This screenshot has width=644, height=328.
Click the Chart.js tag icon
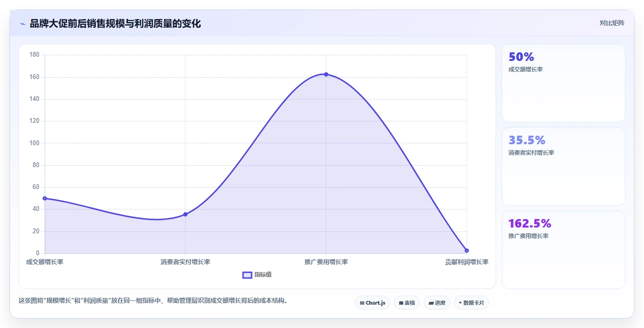(362, 303)
